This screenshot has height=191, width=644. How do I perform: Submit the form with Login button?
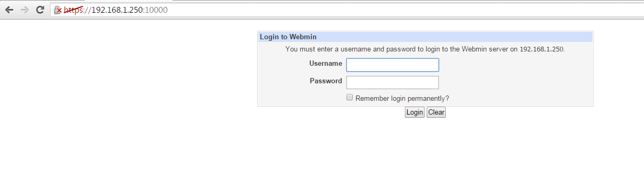click(x=414, y=112)
